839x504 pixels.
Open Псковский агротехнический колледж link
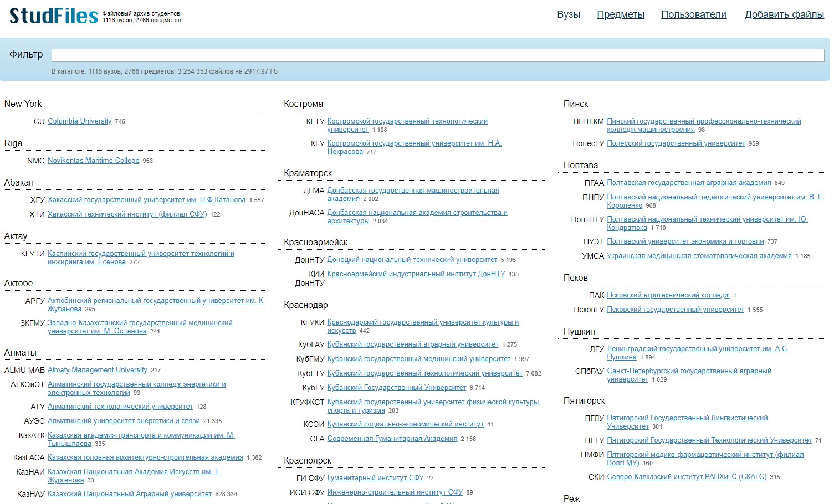(x=668, y=295)
